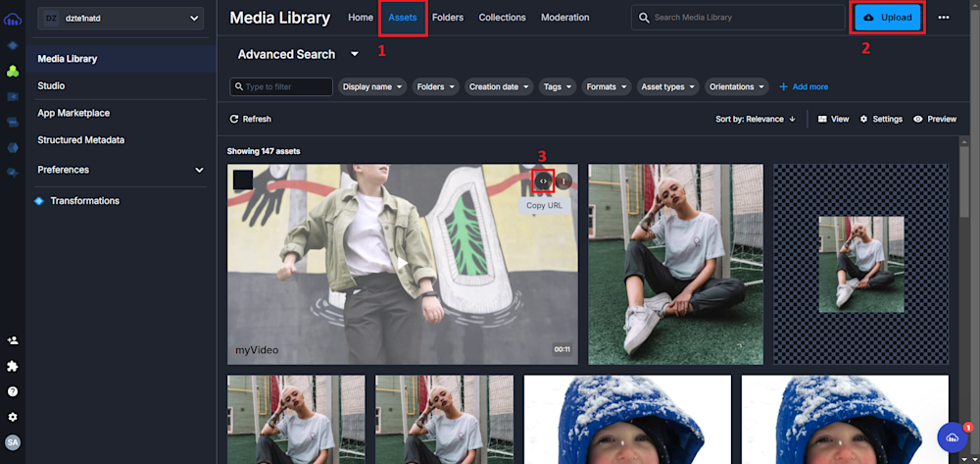Select the checkbox on myVideo thumbnail
The width and height of the screenshot is (980, 464).
tap(243, 180)
